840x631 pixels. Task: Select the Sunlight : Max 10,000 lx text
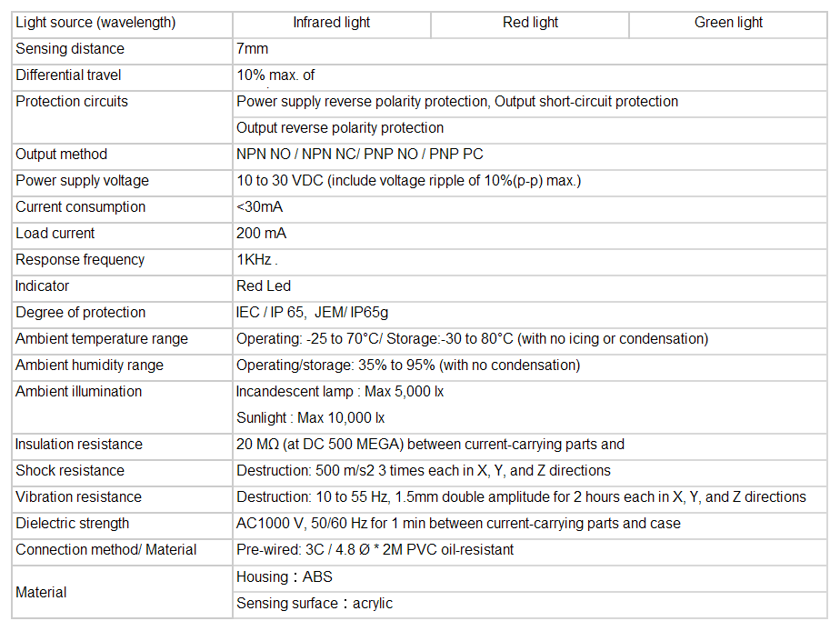coord(310,418)
